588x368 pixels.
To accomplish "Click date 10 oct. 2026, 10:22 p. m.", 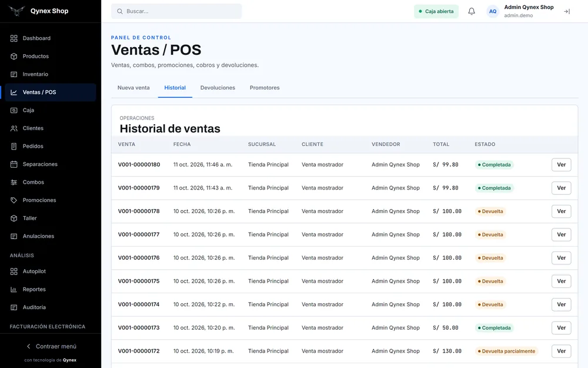I will (x=203, y=304).
